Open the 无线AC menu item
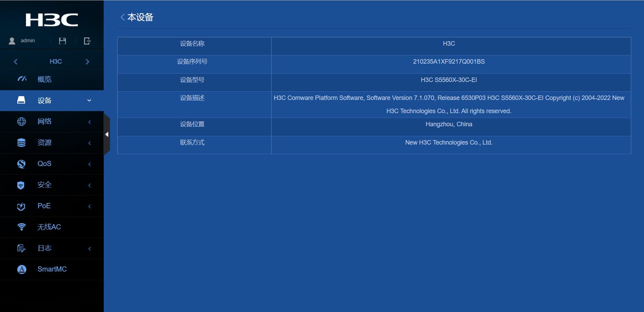This screenshot has height=312, width=644. tap(52, 227)
